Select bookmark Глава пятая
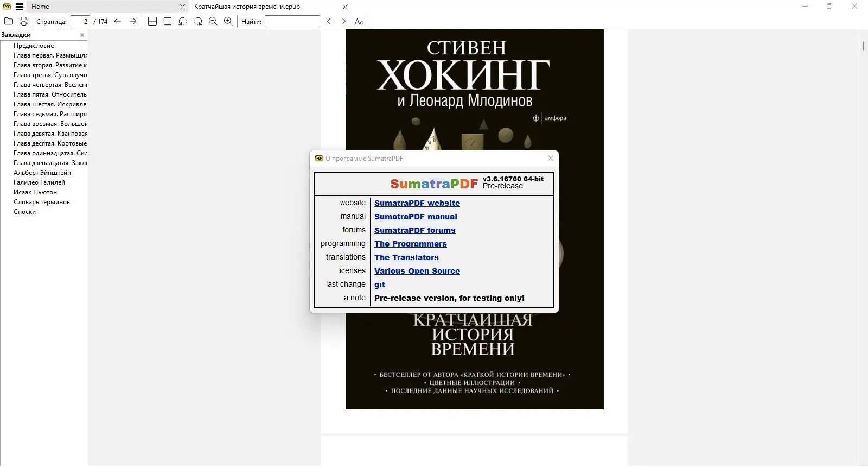The height and width of the screenshot is (467, 868). click(x=50, y=94)
